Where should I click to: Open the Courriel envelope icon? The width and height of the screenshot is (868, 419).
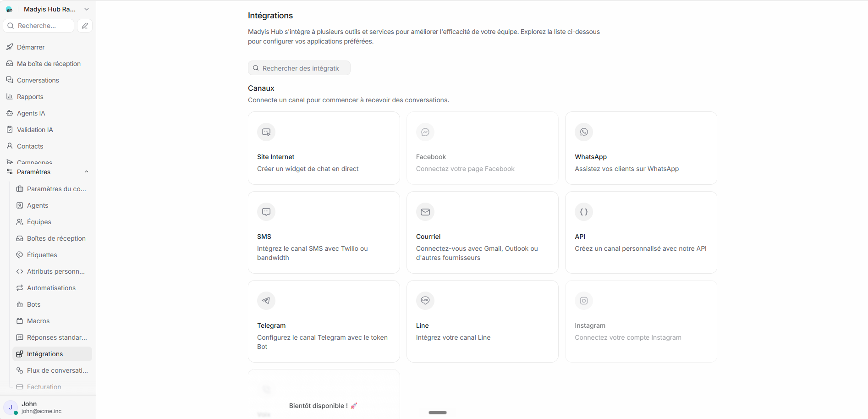coord(425,212)
